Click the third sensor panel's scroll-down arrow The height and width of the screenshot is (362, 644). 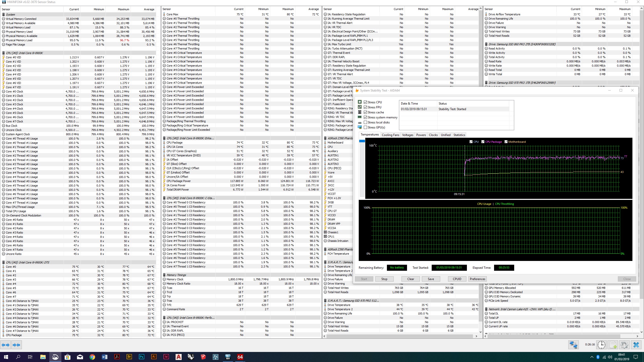(480, 332)
